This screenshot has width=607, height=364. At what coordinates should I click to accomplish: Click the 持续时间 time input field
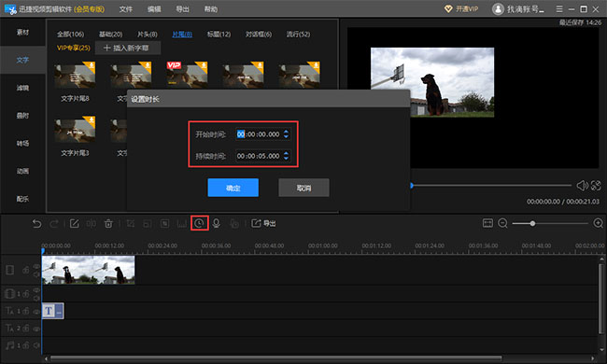(262, 156)
